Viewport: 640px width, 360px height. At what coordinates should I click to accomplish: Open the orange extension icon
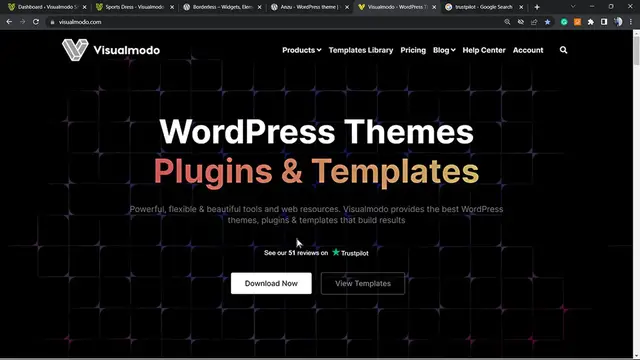577,22
